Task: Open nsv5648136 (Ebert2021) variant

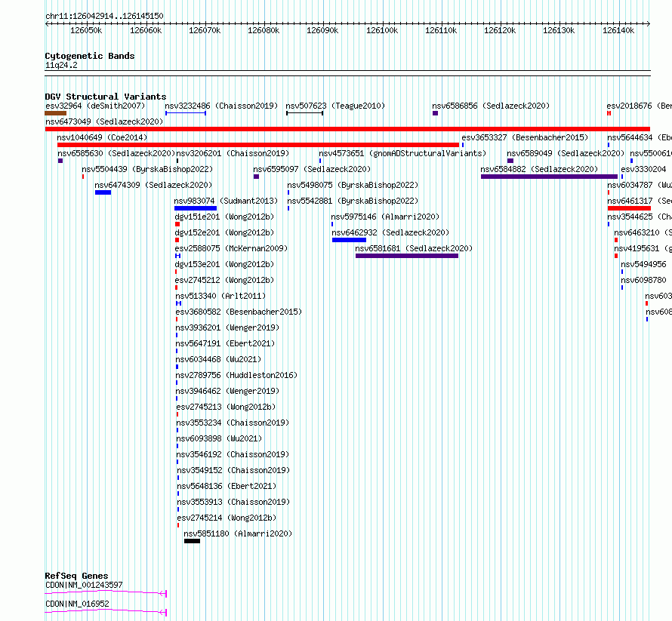Action: (x=227, y=486)
